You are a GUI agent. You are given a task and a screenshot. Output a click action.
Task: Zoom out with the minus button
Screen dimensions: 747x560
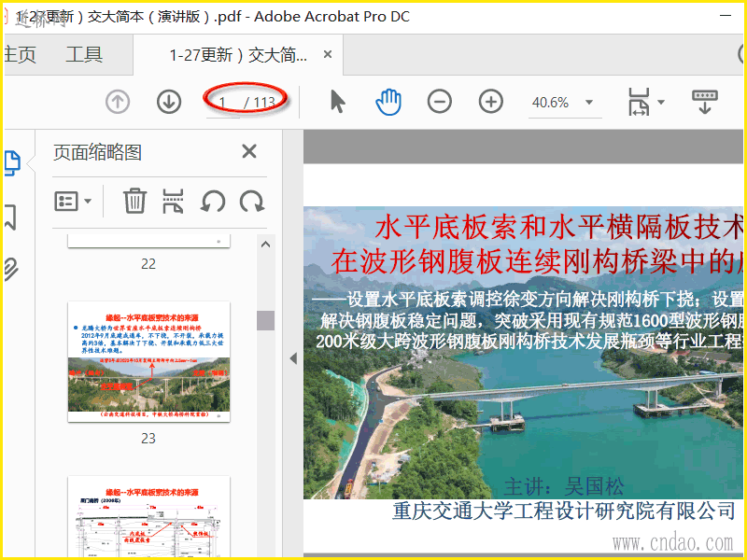pyautogui.click(x=439, y=102)
